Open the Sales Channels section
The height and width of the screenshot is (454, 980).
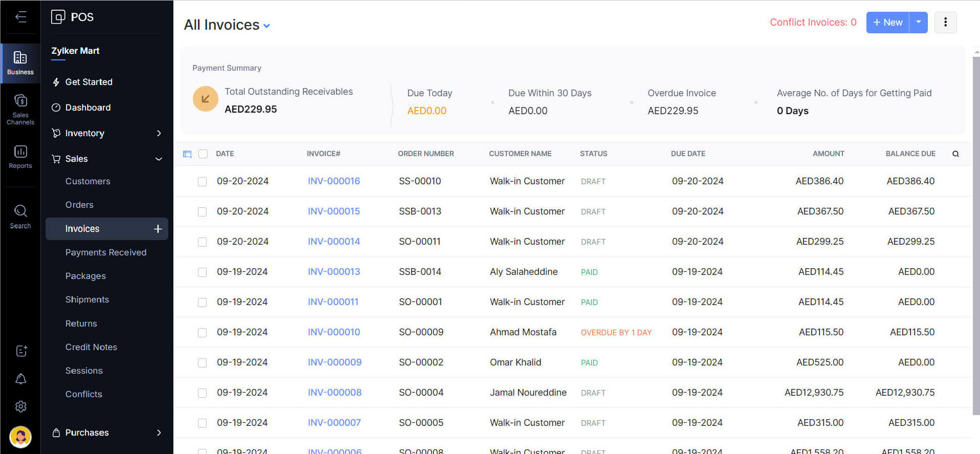pyautogui.click(x=20, y=109)
